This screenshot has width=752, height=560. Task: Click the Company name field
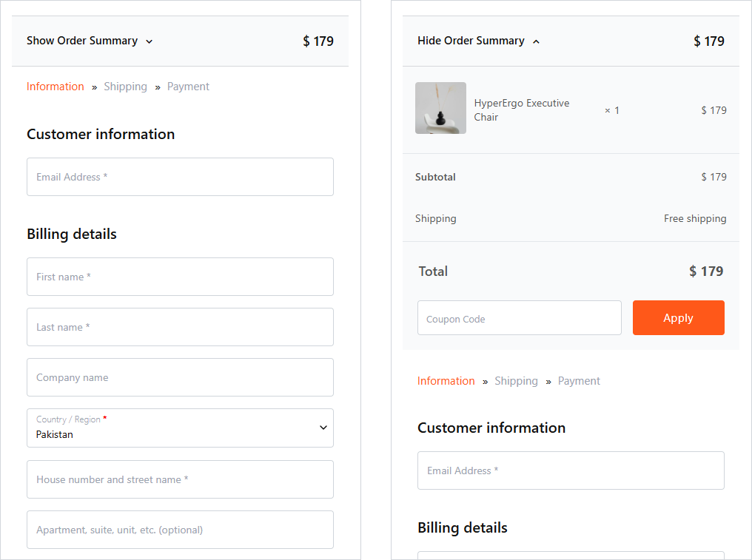tap(180, 377)
